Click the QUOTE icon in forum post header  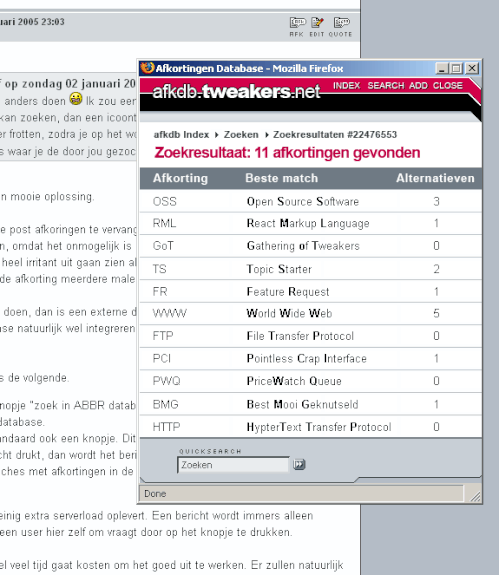pos(341,27)
